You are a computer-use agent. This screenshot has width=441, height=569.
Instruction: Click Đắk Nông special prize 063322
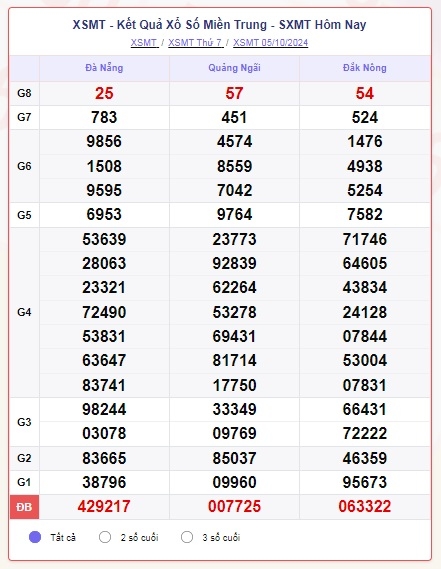coord(364,507)
